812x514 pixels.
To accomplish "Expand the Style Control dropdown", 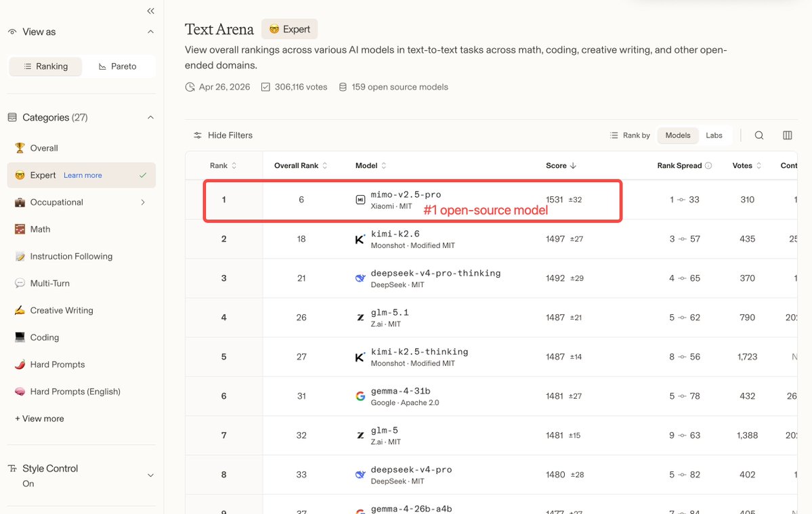I will pos(150,475).
